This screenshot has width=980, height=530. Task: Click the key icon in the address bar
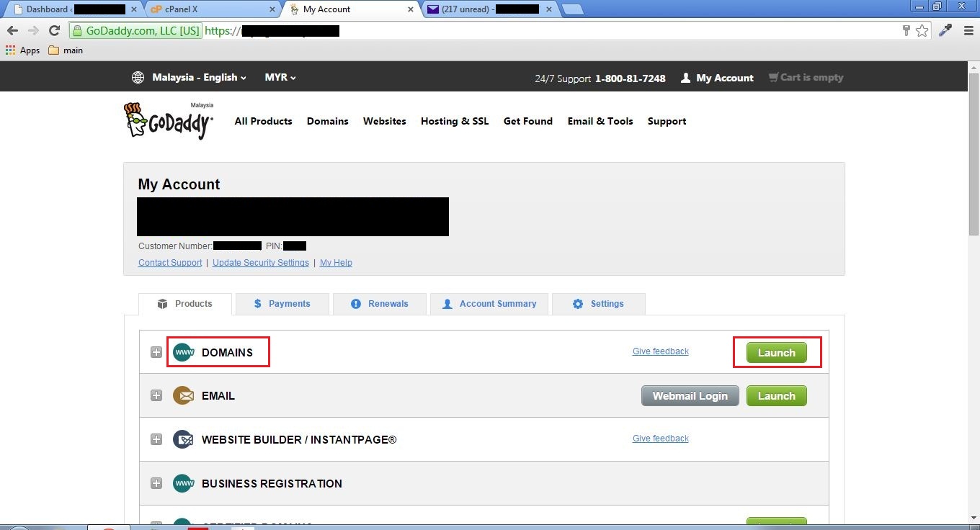click(906, 30)
